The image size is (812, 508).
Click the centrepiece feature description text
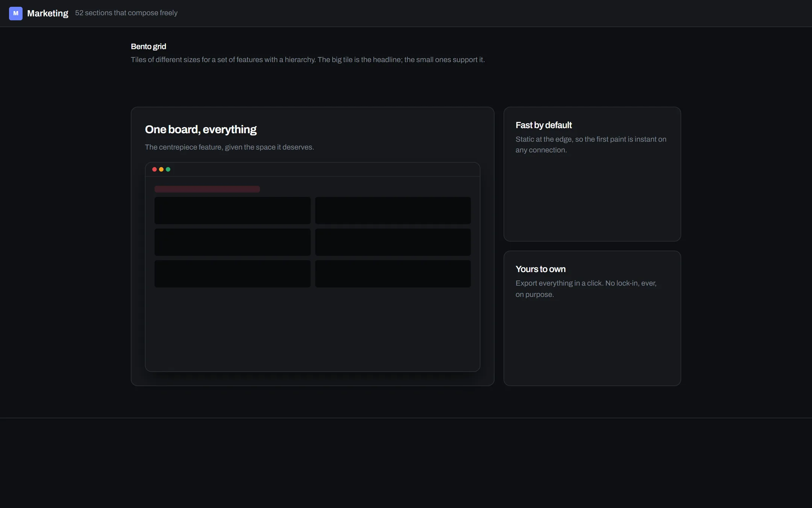229,147
